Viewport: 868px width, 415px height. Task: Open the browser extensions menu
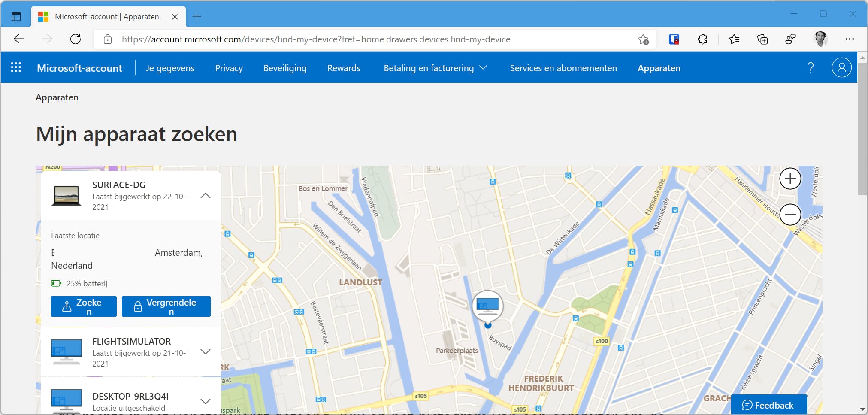[702, 39]
